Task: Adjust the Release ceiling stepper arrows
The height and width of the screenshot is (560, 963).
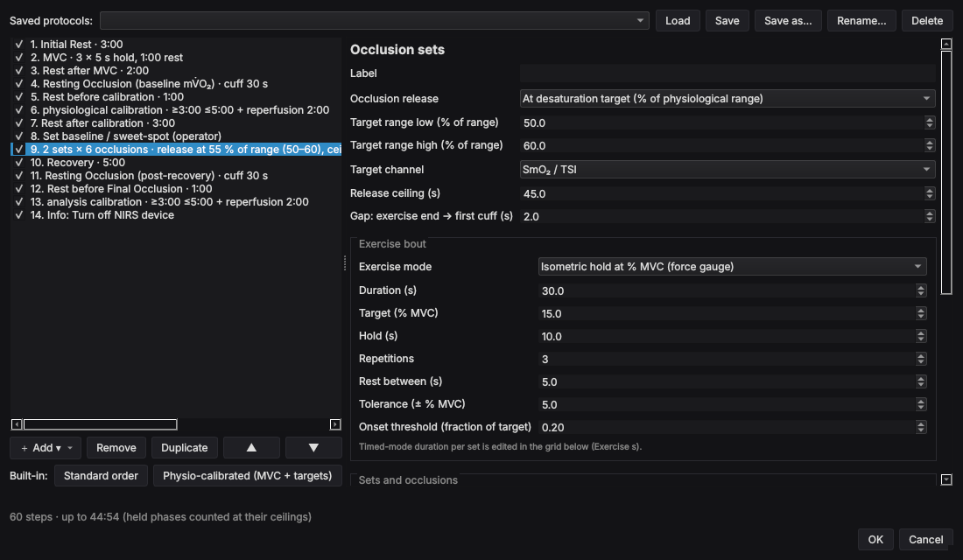Action: click(929, 193)
